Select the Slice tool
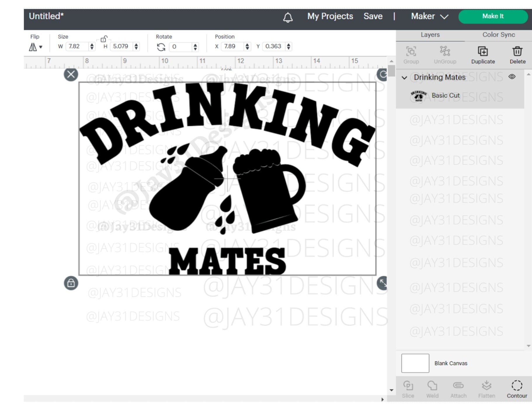 pyautogui.click(x=408, y=388)
